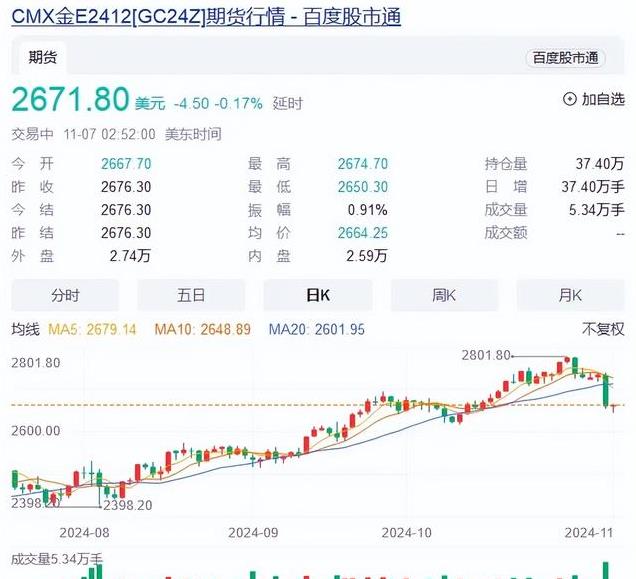Click the MA5: 2679.14 indicator

tap(92, 329)
